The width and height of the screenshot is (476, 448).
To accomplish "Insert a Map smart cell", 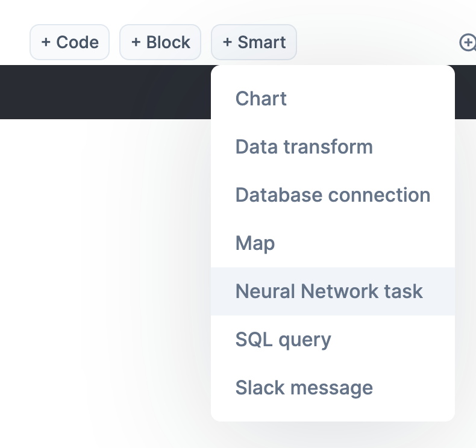I will coord(255,243).
